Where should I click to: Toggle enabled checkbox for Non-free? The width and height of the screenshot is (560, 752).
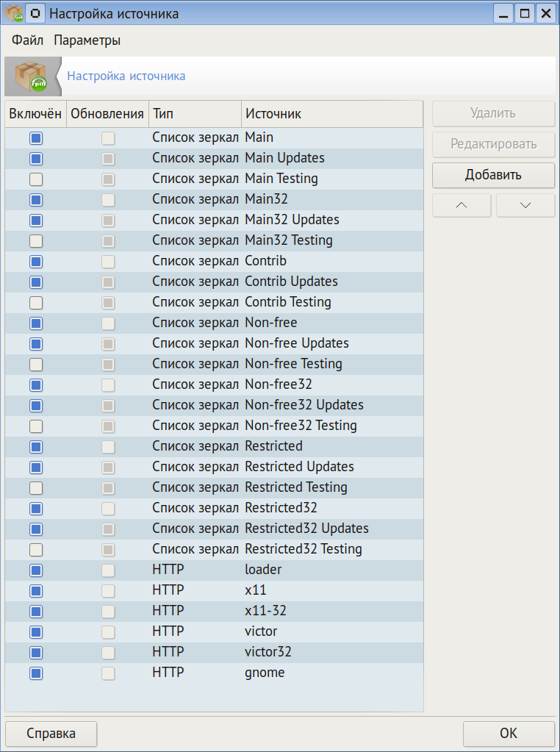pos(36,323)
